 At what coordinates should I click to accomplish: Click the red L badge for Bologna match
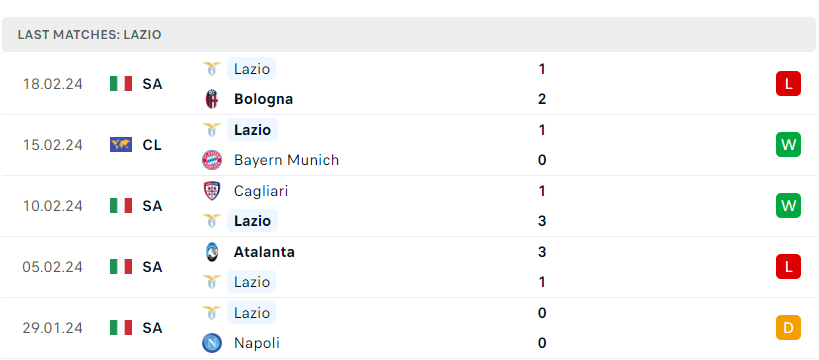pos(788,84)
